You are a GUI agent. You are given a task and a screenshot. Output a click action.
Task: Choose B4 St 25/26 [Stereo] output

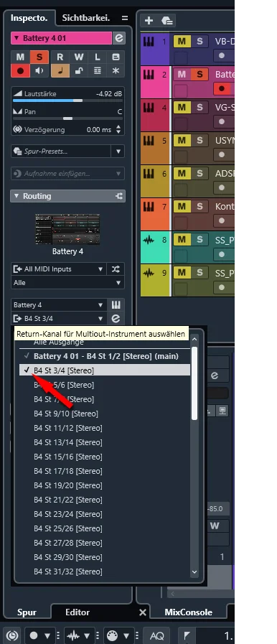105,528
